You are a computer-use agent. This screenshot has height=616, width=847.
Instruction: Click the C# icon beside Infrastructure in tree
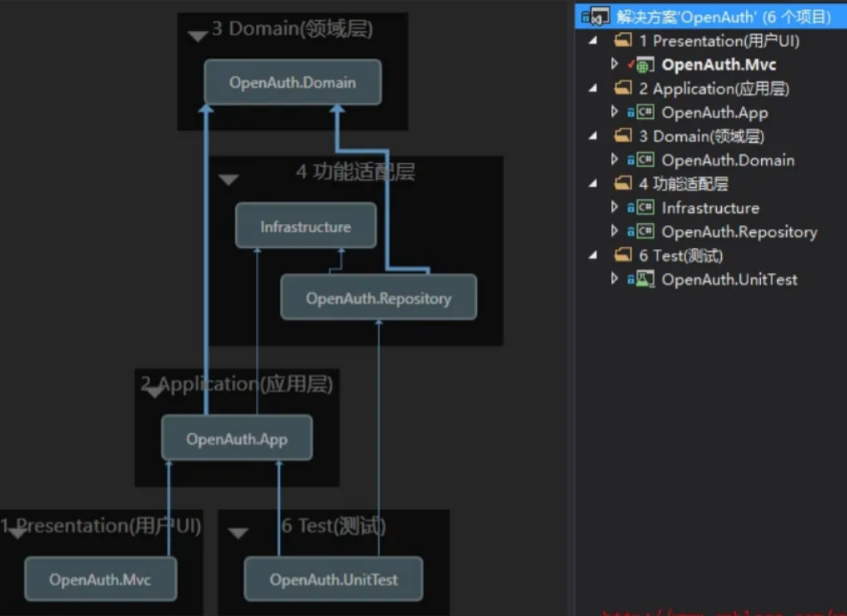644,208
